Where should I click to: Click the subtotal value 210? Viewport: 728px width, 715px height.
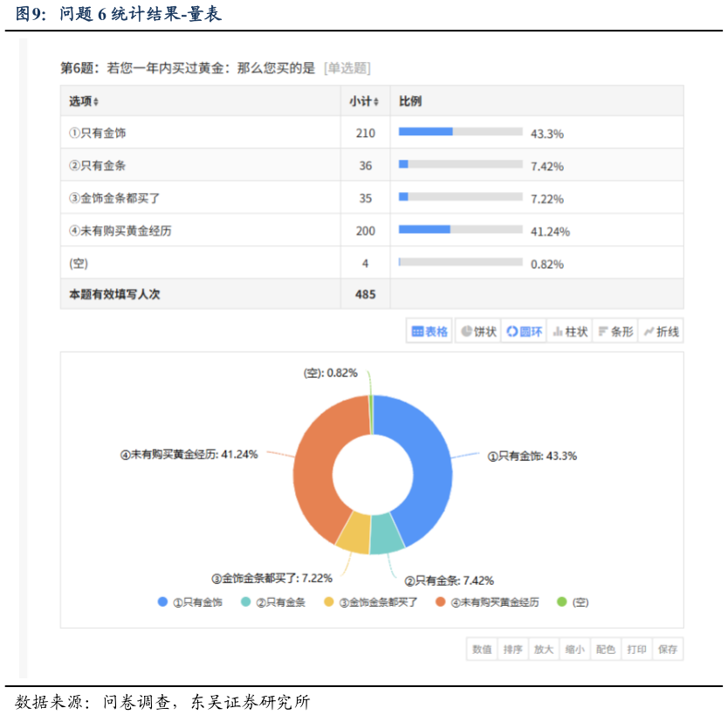pyautogui.click(x=366, y=134)
